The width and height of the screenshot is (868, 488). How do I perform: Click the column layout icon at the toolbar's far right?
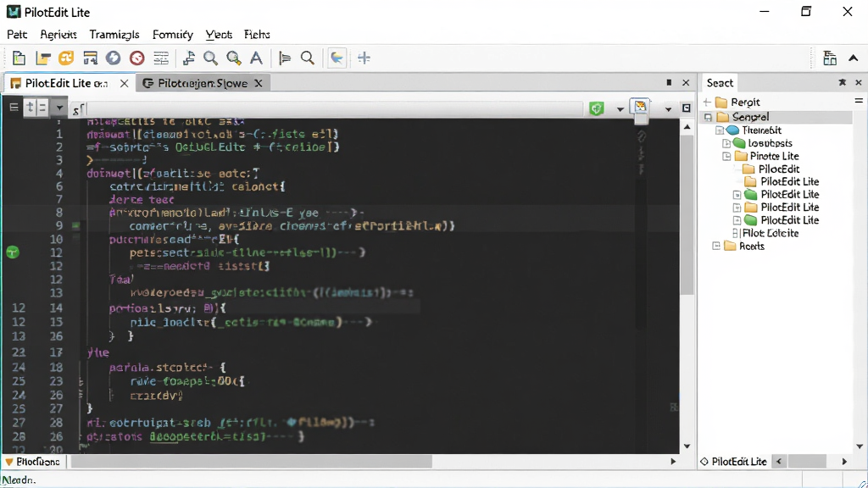tap(829, 58)
